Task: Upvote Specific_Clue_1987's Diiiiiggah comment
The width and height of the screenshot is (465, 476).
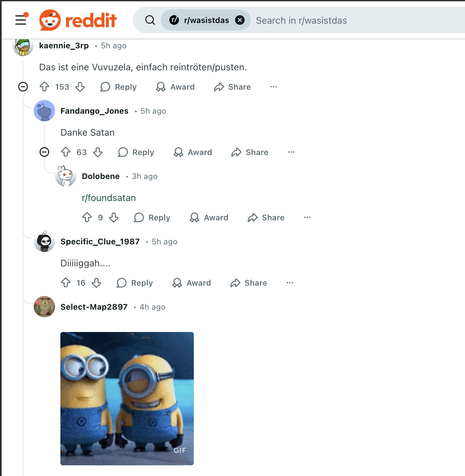Action: (x=66, y=283)
